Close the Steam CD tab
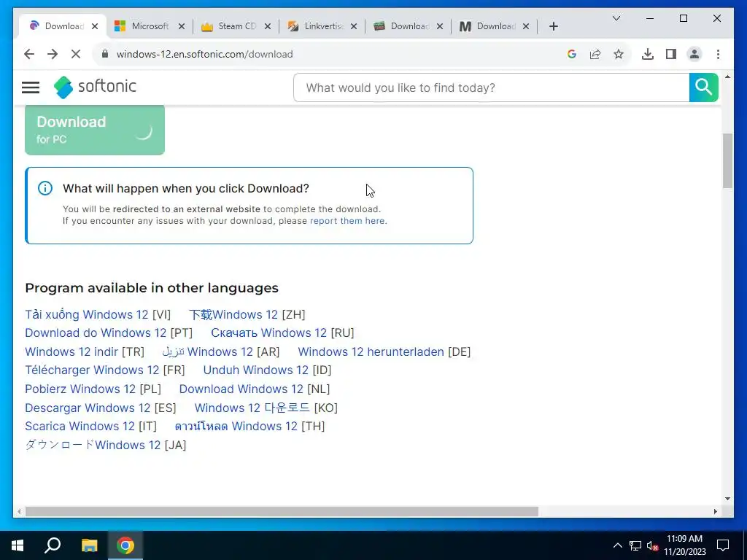This screenshot has height=560, width=747. coord(268,26)
